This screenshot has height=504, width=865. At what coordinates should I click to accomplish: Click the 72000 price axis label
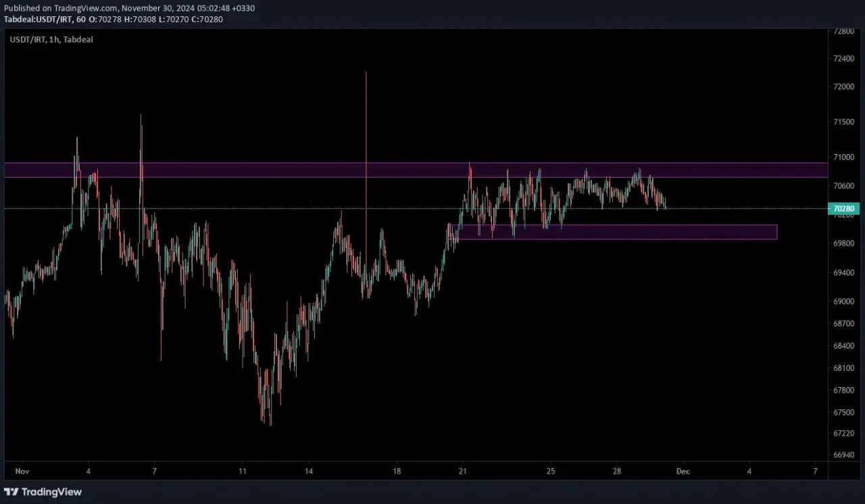tap(845, 86)
